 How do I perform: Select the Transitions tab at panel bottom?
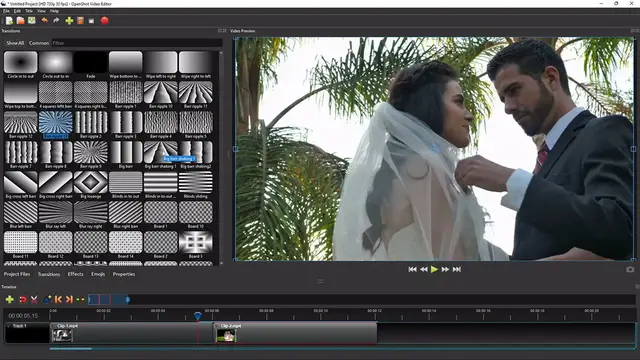pos(49,274)
